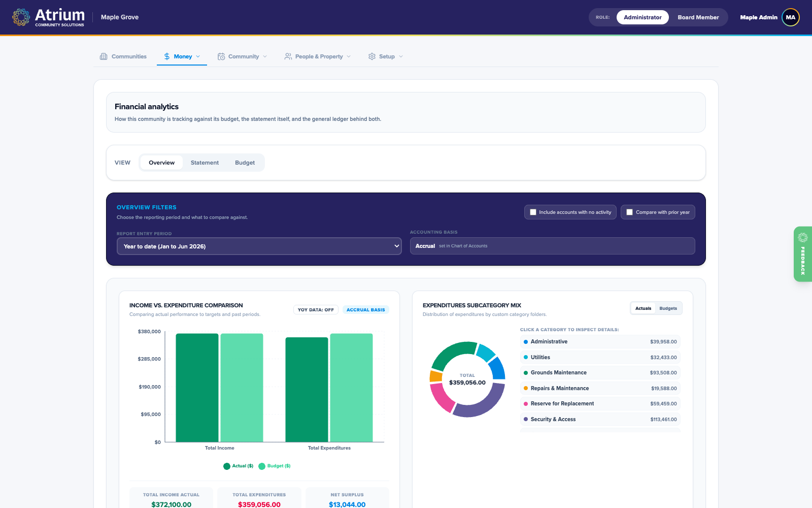Image resolution: width=812 pixels, height=508 pixels.
Task: Open the report entry period dropdown
Action: coord(259,246)
